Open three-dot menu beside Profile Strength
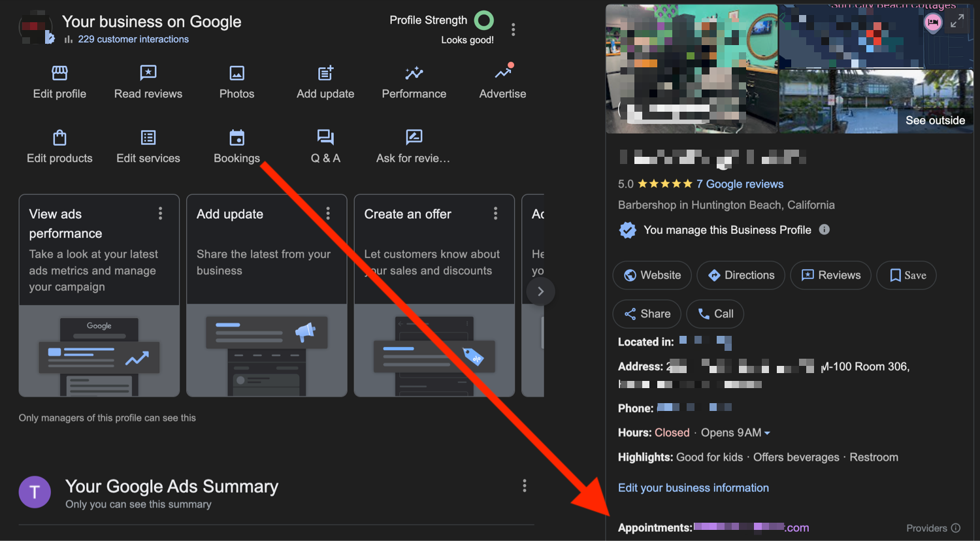This screenshot has height=541, width=980. point(514,29)
